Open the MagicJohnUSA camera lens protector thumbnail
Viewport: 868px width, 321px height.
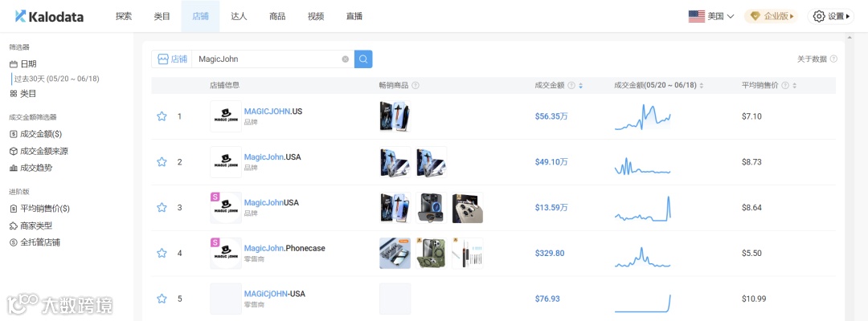(467, 208)
